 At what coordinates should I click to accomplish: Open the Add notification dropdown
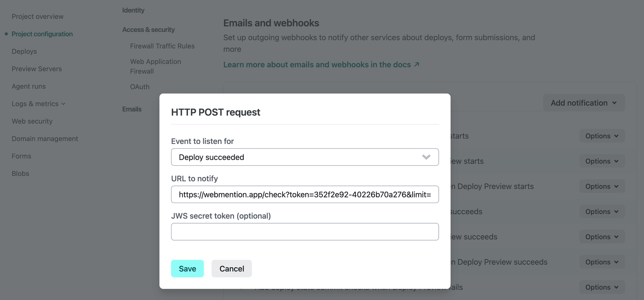(x=584, y=103)
